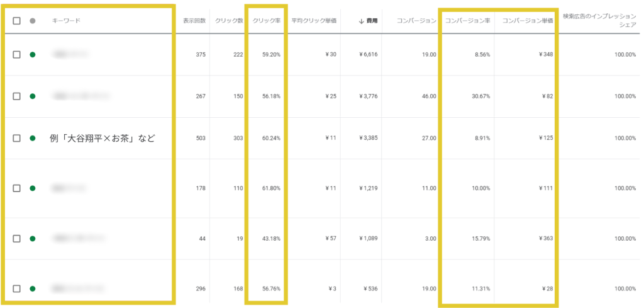
Task: Click green status dot in 44 impressions row
Action: pyautogui.click(x=32, y=238)
